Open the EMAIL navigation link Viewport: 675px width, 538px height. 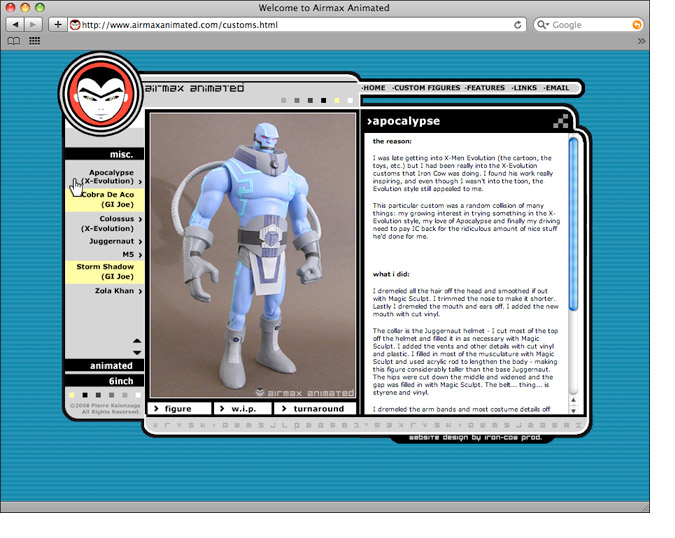tap(556, 88)
